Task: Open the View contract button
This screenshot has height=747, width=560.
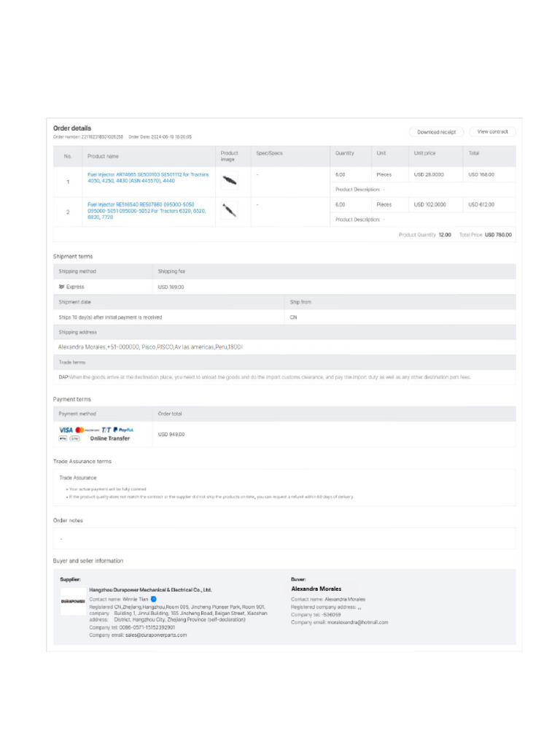Action: 492,132
